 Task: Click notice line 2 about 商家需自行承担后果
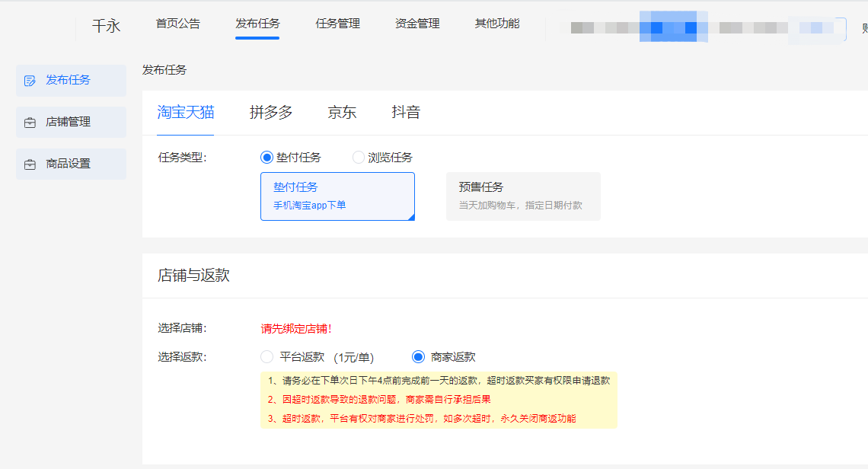tap(379, 400)
